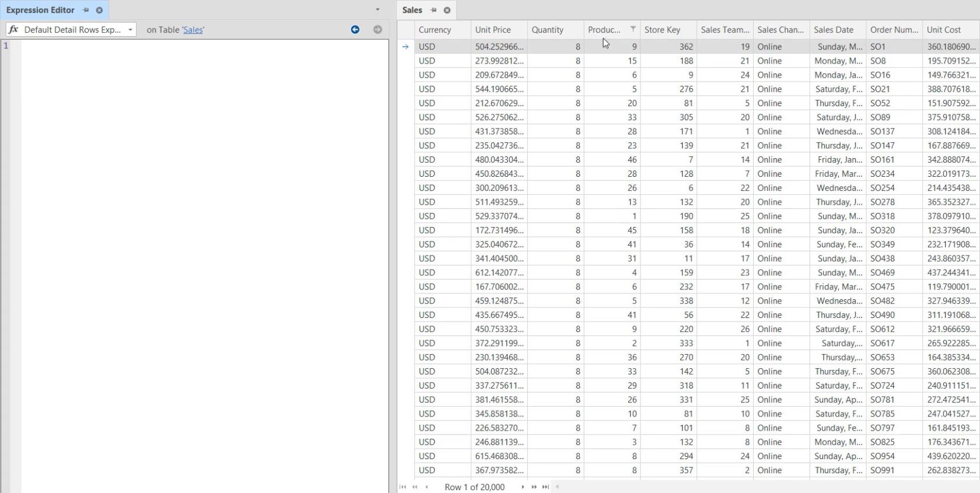Select Unit Price cell 612.142077...

pos(499,272)
